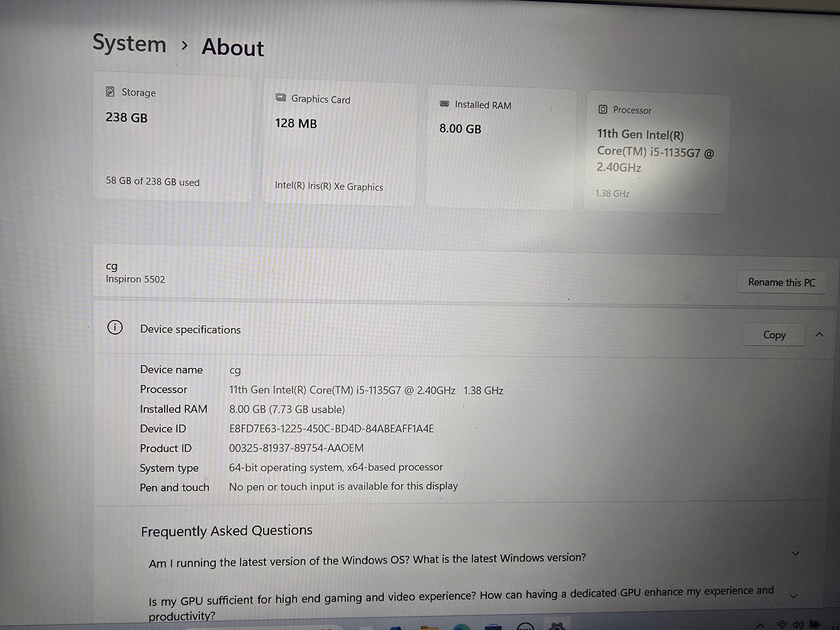Expand the latest Windows version FAQ
Viewport: 840px width, 630px height.
795,554
